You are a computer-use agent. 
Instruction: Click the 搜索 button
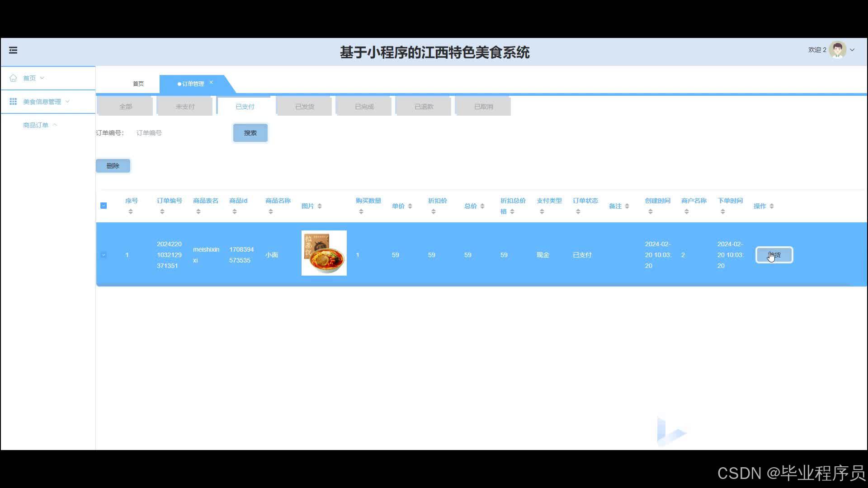coord(250,133)
